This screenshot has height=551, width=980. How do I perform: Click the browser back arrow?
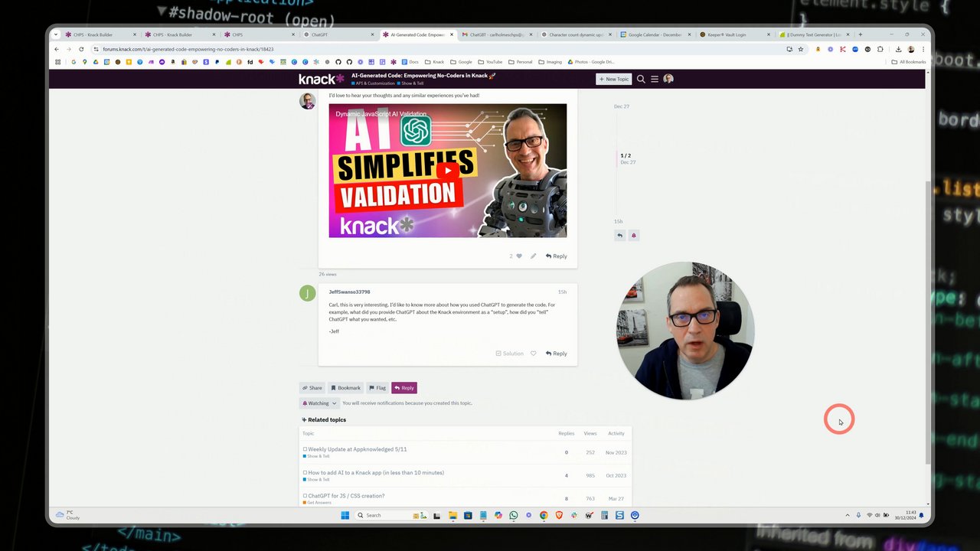click(57, 49)
